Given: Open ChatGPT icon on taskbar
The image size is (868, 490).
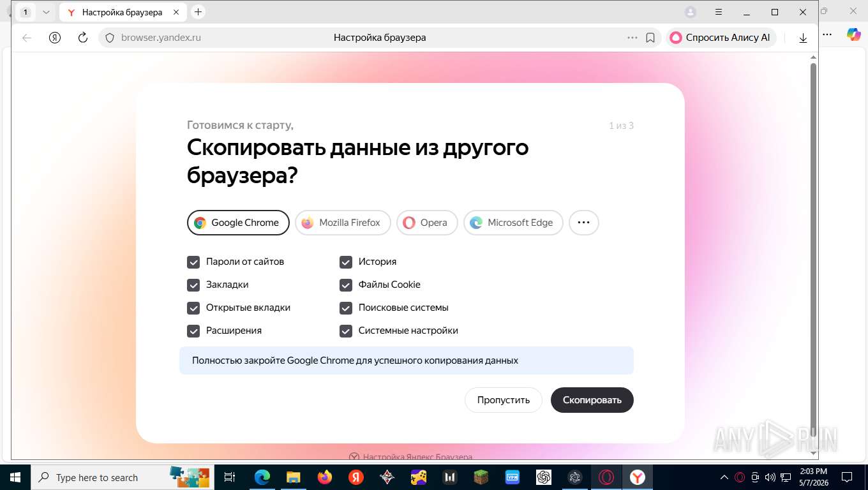Looking at the screenshot, I should click(x=543, y=477).
